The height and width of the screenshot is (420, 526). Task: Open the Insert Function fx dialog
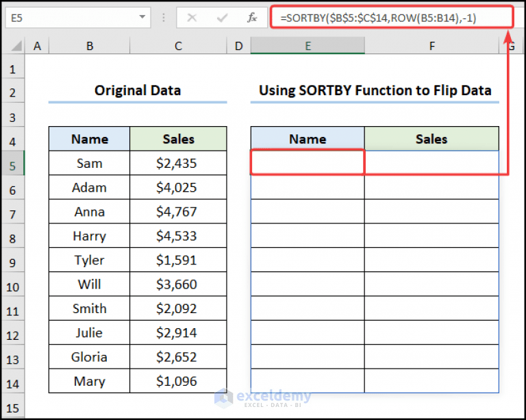(x=252, y=17)
